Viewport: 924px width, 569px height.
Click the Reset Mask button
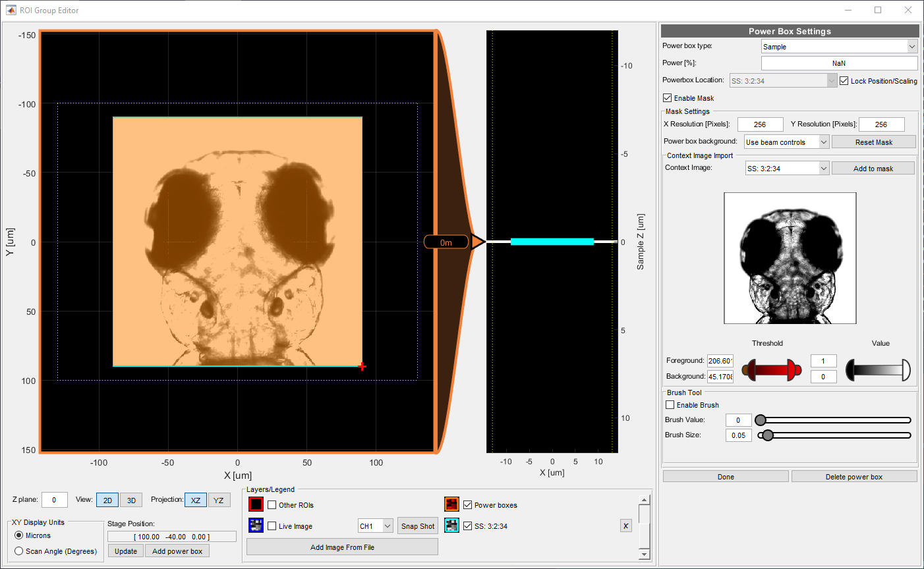873,142
